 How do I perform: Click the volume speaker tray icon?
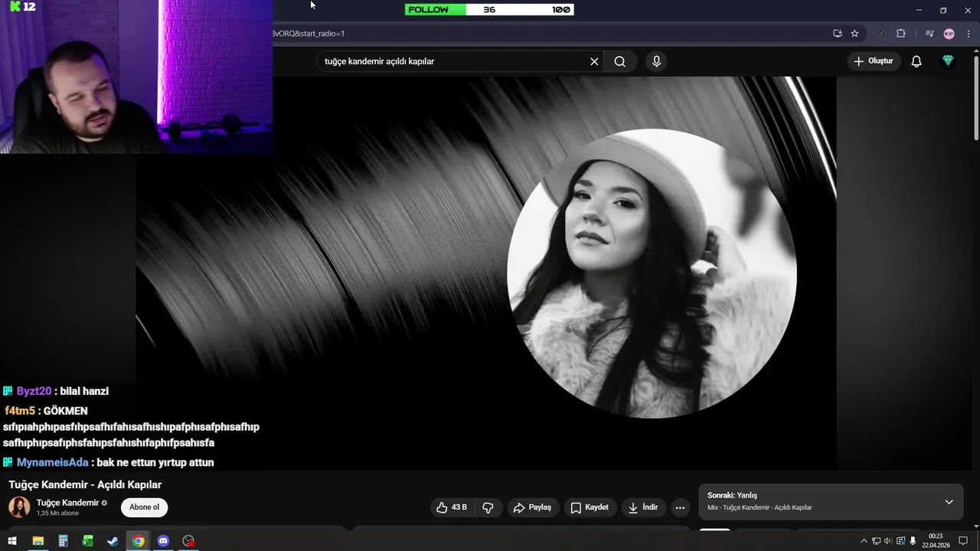point(888,541)
